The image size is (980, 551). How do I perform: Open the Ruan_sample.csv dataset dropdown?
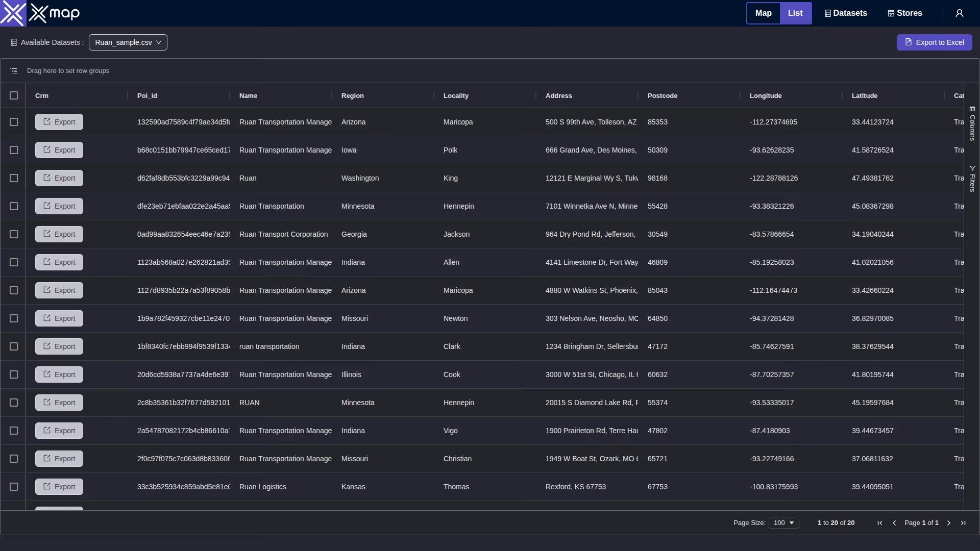point(128,42)
